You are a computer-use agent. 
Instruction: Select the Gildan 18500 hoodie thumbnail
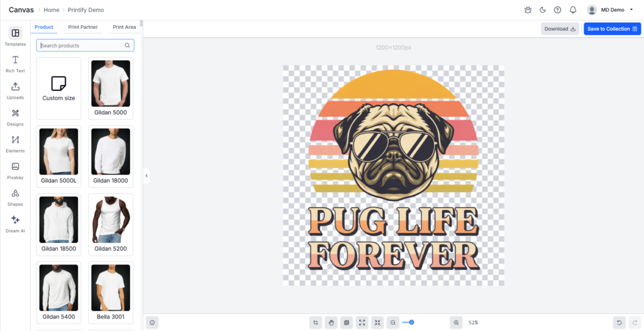coord(58,220)
